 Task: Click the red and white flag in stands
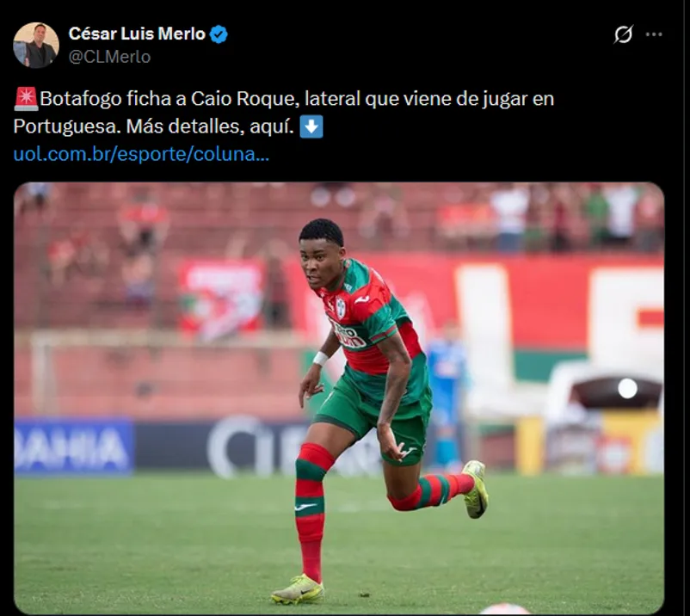221,299
